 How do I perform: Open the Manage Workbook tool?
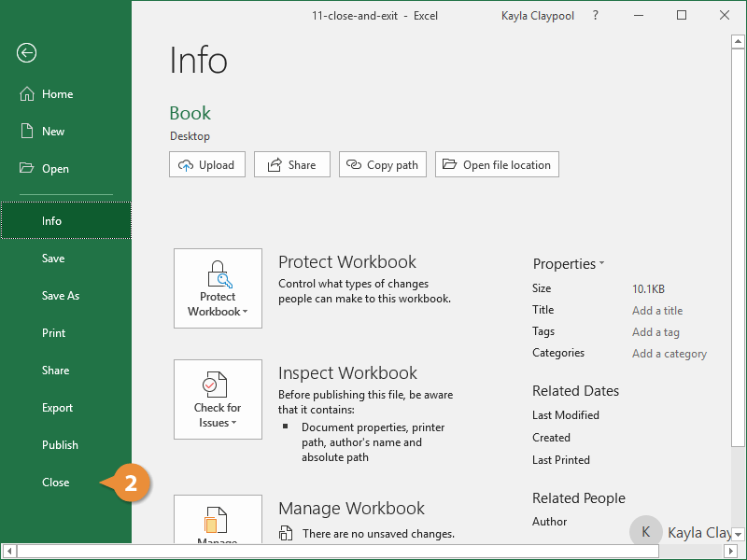pyautogui.click(x=218, y=523)
